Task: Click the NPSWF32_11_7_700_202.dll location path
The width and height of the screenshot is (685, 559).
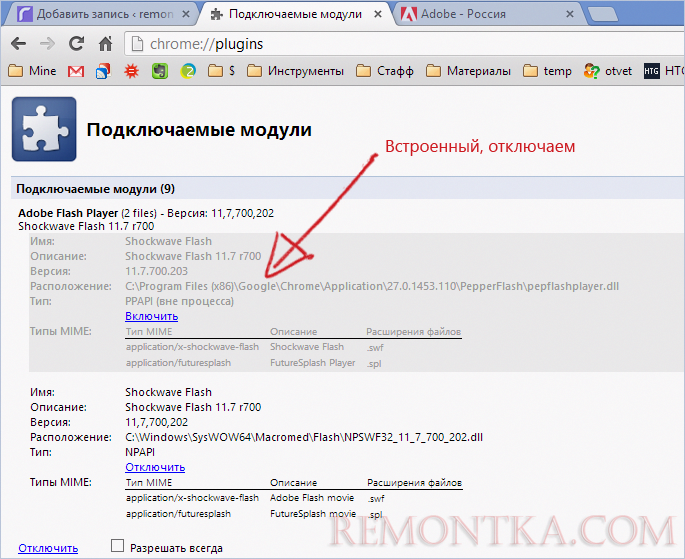Action: [x=304, y=437]
